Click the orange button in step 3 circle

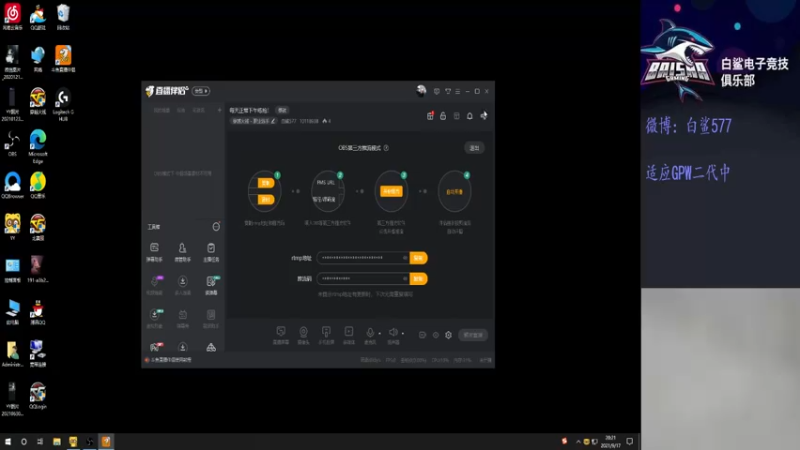391,191
